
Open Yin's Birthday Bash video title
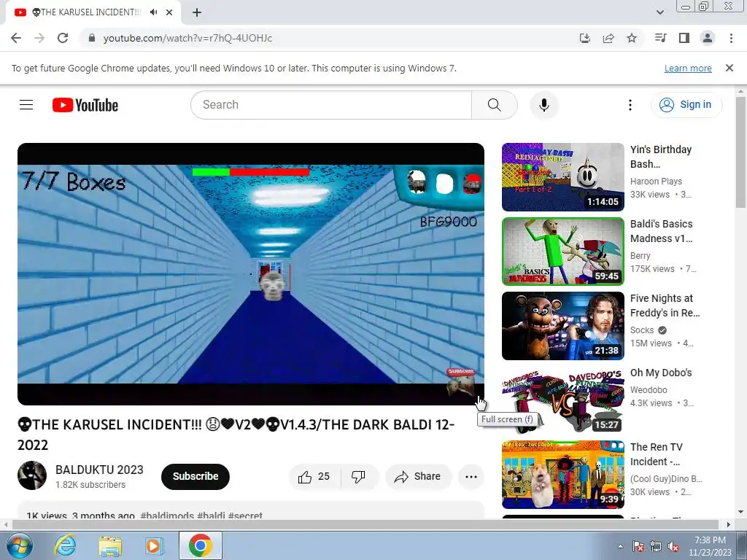(660, 157)
